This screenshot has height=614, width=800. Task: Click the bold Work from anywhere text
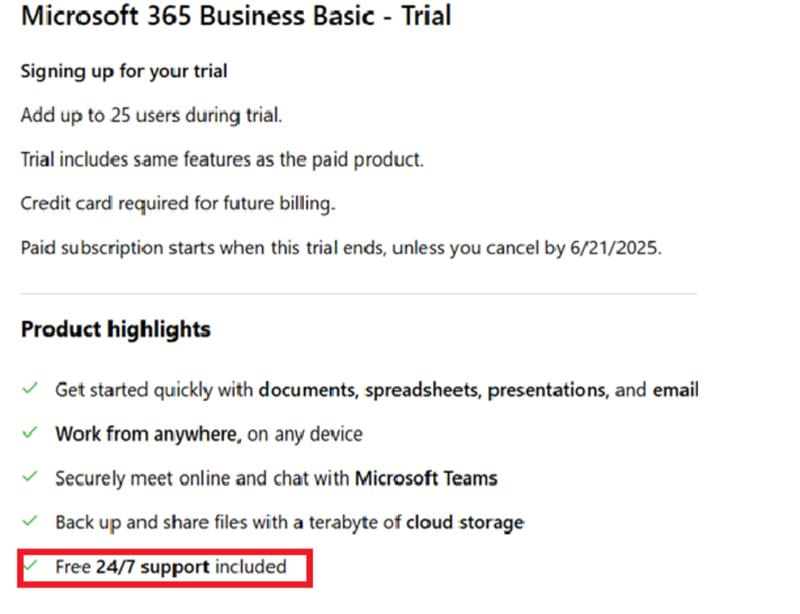(x=148, y=434)
